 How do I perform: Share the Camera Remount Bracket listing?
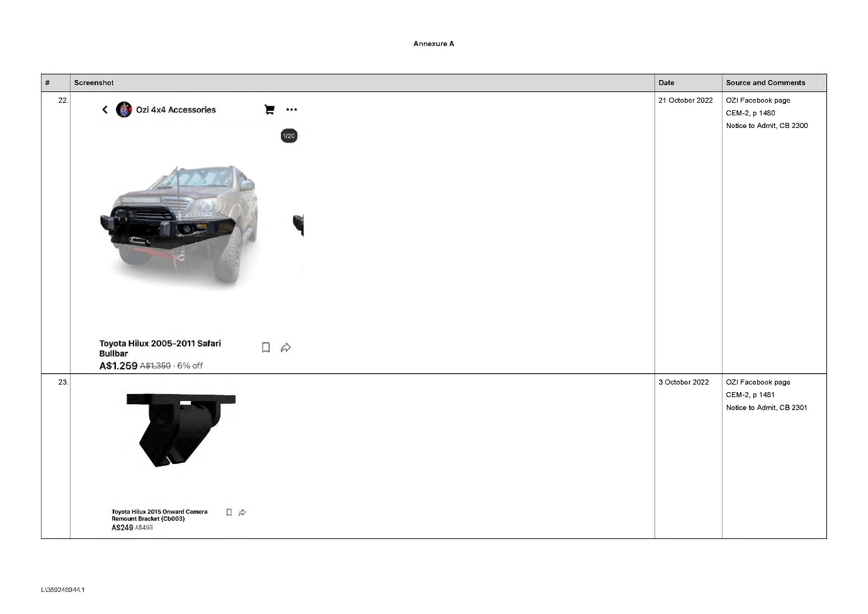tap(243, 513)
